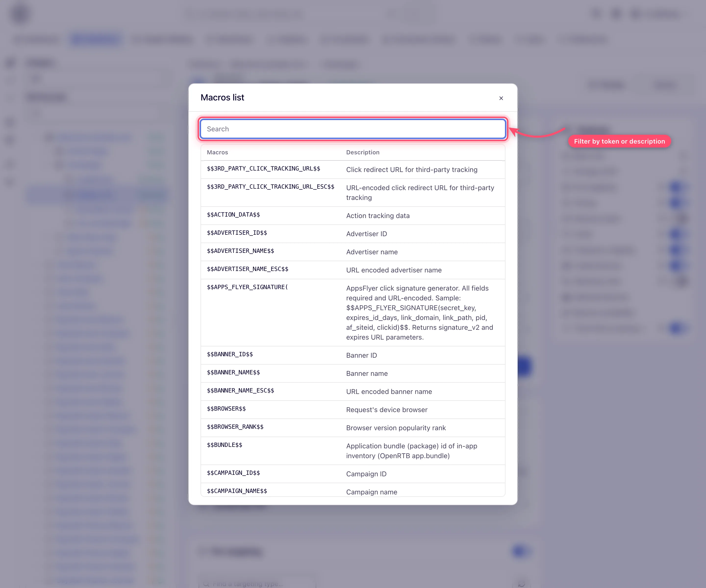Select the $$3RD_PARTY_CLICK_TRACKING_URL_ESC$$ macro
Viewport: 706px width, 588px height.
coord(270,187)
